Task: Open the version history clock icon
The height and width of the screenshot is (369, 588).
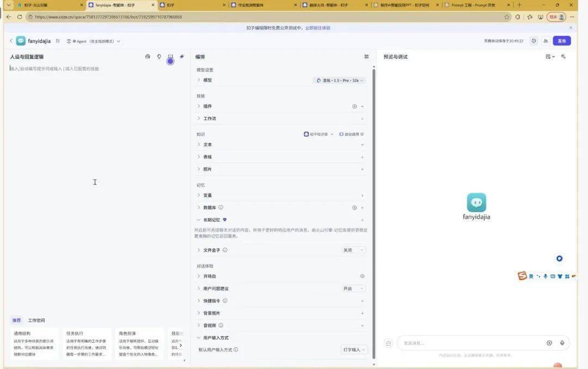Action: click(x=534, y=41)
